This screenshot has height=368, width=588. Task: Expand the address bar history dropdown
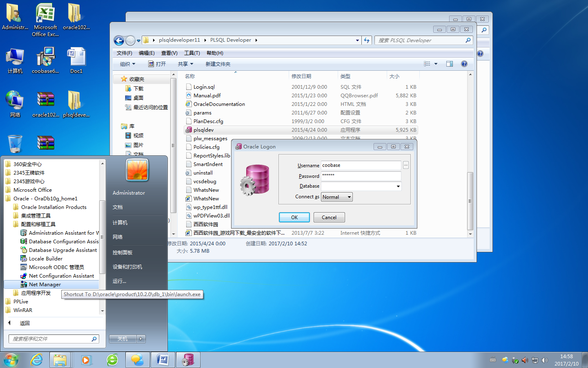[357, 40]
